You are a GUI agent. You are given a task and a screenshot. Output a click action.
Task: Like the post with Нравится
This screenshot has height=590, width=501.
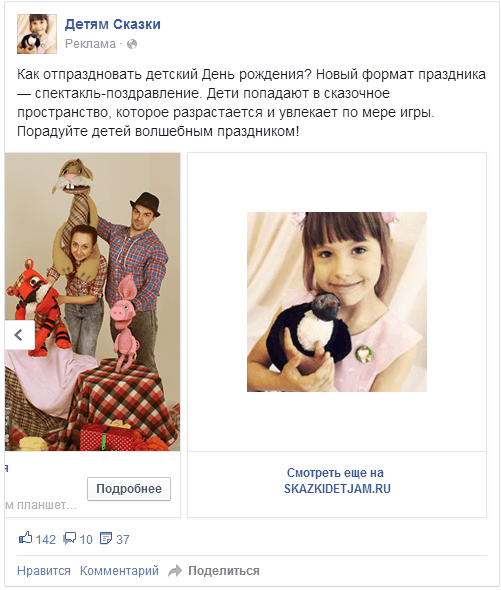[x=44, y=571]
